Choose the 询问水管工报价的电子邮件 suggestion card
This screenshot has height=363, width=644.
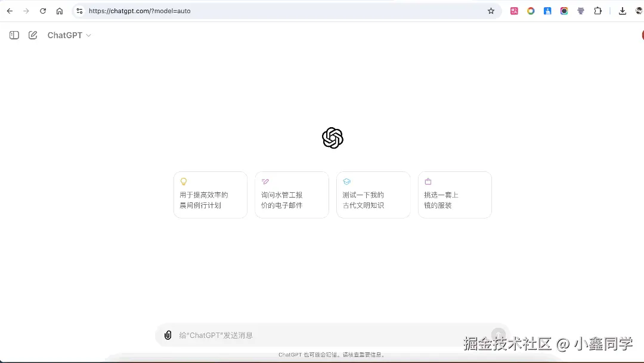pos(292,195)
